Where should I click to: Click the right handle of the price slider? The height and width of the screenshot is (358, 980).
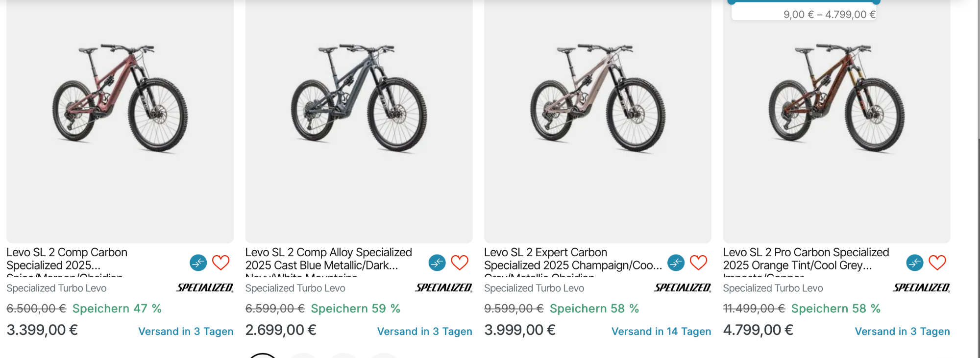click(x=876, y=1)
